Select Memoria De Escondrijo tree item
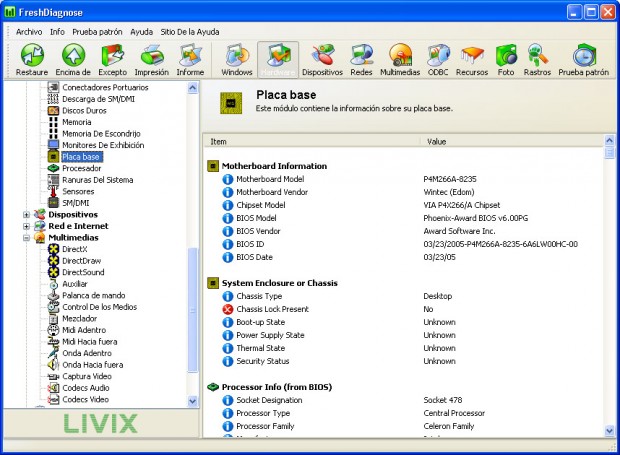The width and height of the screenshot is (620, 455). pyautogui.click(x=101, y=134)
